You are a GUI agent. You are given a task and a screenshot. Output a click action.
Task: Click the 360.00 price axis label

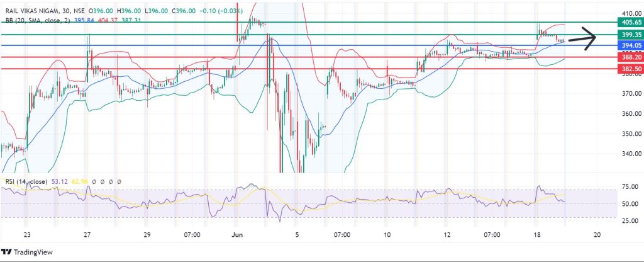click(x=631, y=114)
